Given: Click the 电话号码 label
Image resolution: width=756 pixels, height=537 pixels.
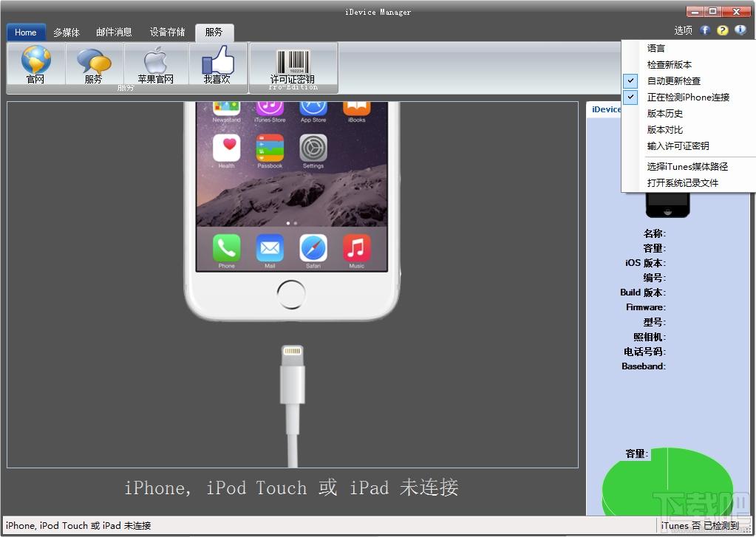Looking at the screenshot, I should [644, 352].
